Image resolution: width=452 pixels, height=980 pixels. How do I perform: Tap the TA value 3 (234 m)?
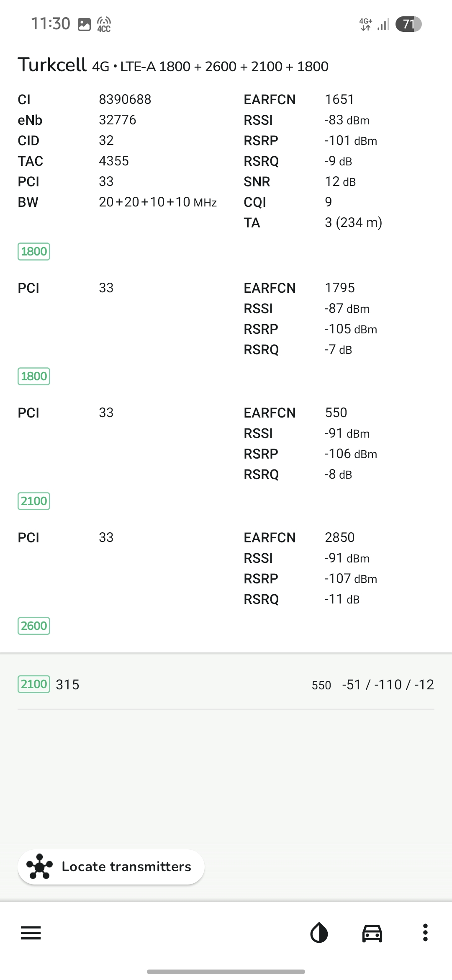coord(353,222)
